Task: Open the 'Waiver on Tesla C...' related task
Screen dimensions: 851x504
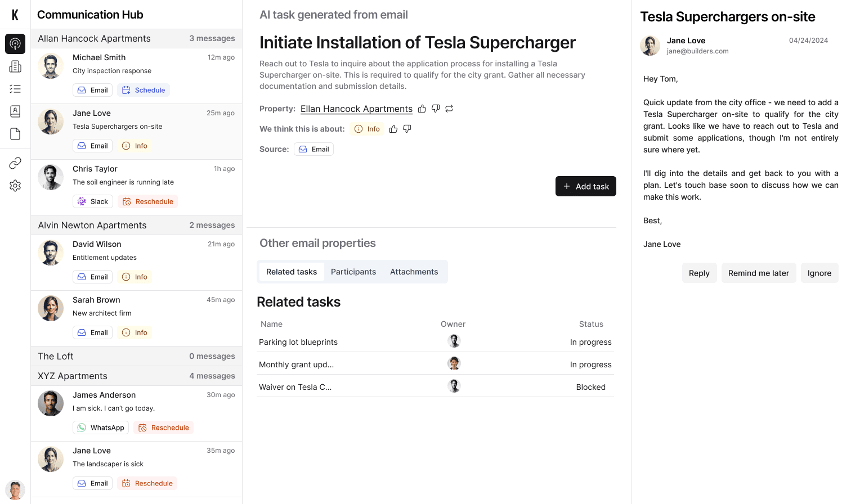Action: click(295, 387)
